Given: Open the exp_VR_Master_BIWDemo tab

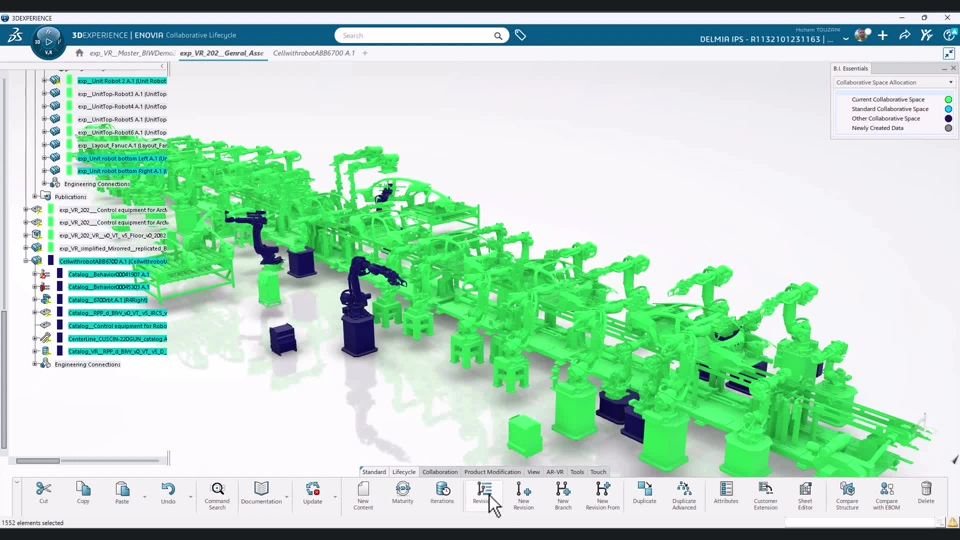Looking at the screenshot, I should 132,53.
